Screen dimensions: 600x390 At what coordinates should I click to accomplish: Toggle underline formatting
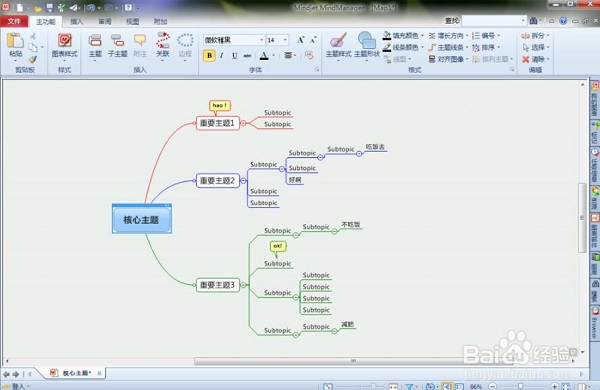tap(235, 55)
